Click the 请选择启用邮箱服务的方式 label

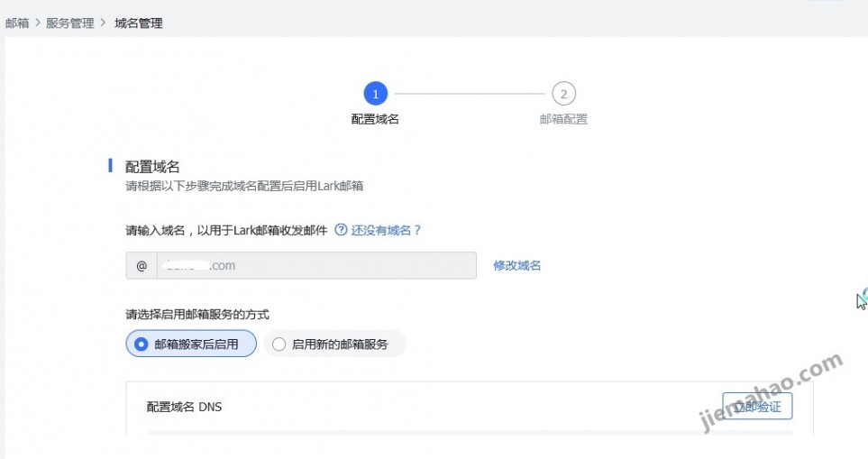(197, 315)
